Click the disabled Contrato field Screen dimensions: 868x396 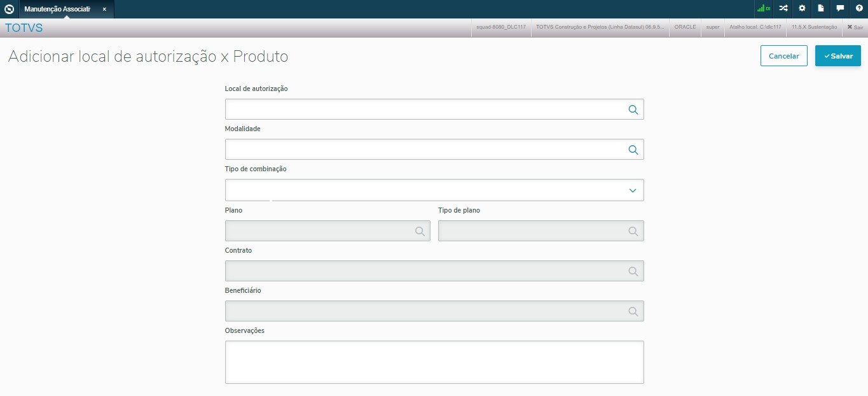tap(434, 271)
